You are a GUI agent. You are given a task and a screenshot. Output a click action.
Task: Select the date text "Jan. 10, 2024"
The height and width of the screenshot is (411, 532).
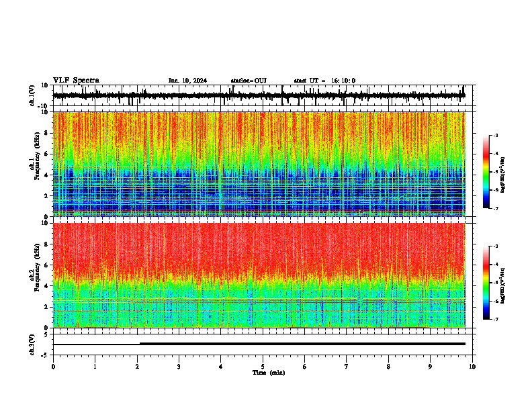[187, 81]
